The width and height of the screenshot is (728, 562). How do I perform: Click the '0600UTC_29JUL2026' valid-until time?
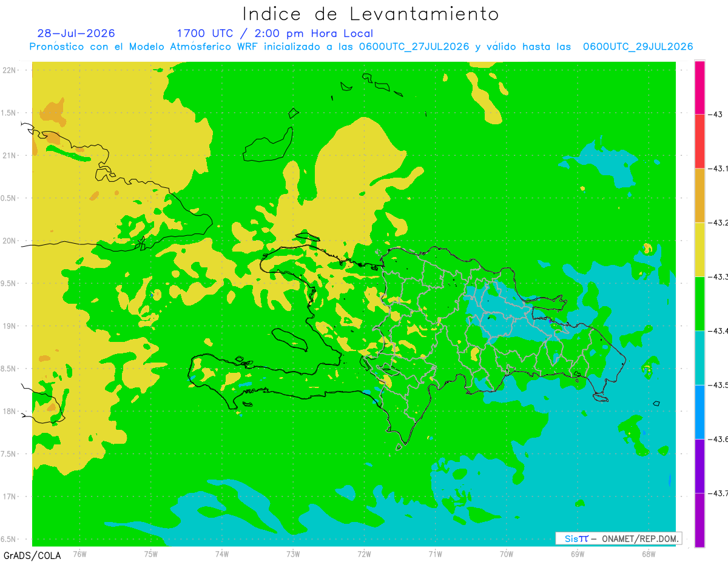click(638, 47)
